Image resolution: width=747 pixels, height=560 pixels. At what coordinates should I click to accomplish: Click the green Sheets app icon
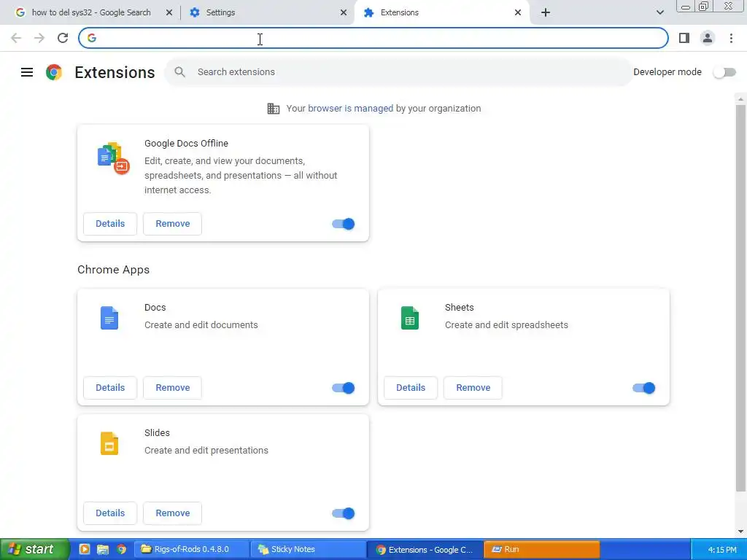point(410,318)
